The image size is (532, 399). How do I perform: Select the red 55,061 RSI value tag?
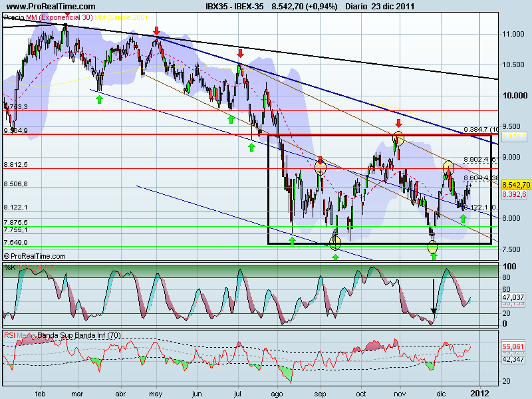(513, 346)
